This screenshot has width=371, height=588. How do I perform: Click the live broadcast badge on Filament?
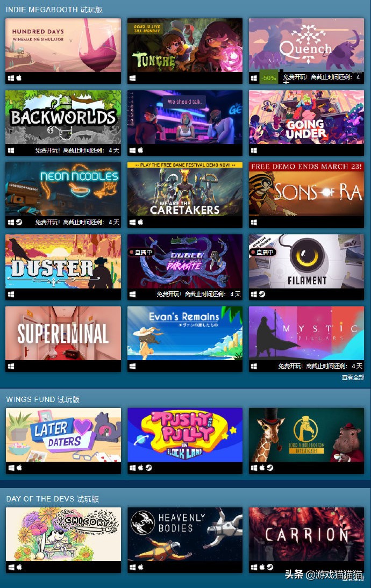coord(262,253)
